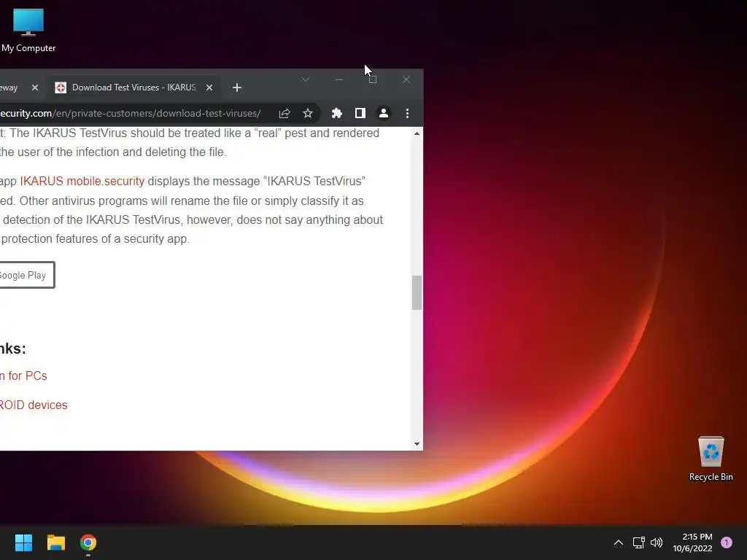The height and width of the screenshot is (560, 747).
Task: Open File Explorer from the taskbar
Action: [55, 542]
